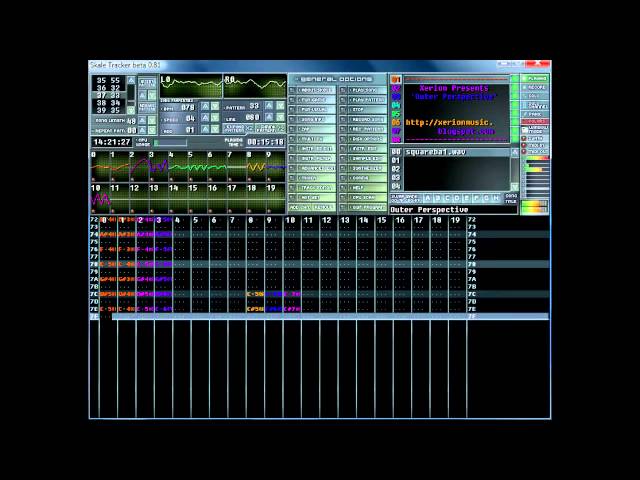Toggle Window Mode
Viewport: 640px width, 480px height.
pos(535,130)
